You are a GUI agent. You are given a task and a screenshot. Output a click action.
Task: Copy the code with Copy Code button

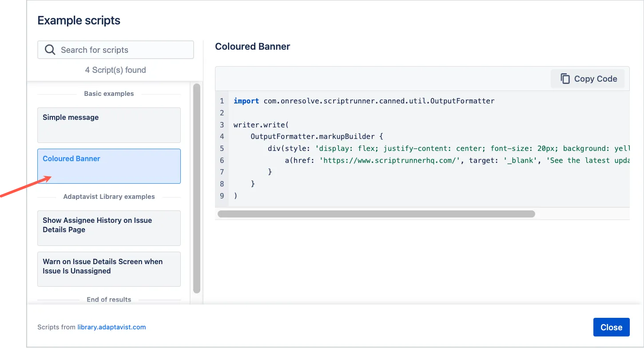click(x=588, y=79)
